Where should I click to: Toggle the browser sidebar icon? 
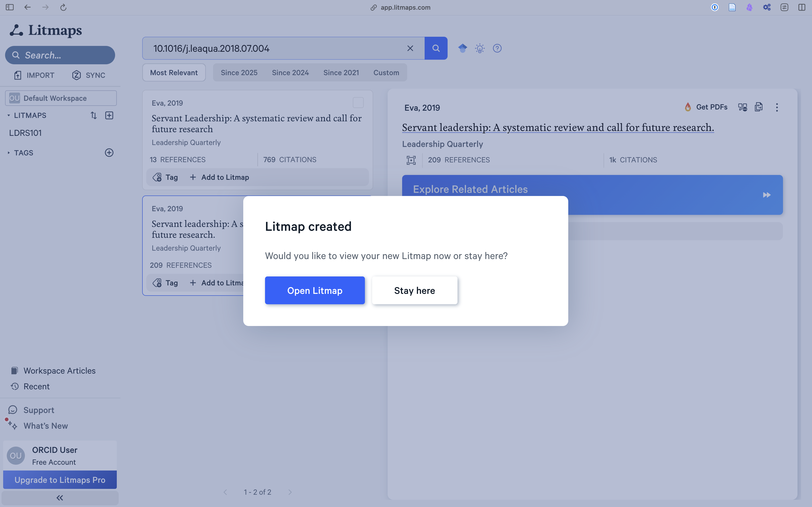coord(10,7)
